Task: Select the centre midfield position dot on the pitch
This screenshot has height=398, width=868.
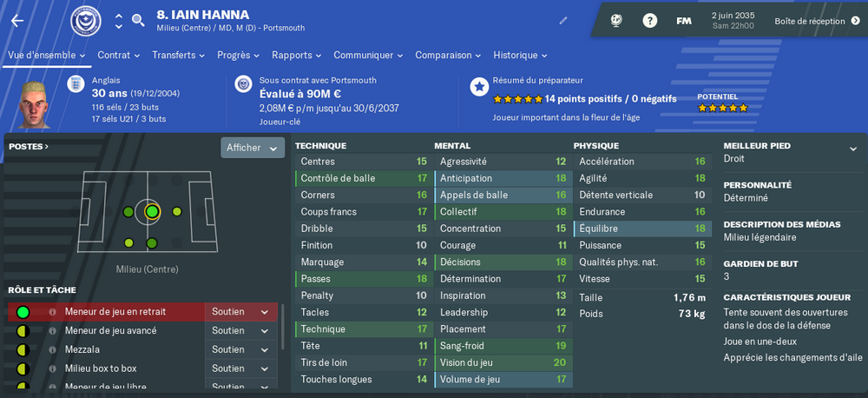Action: [152, 212]
